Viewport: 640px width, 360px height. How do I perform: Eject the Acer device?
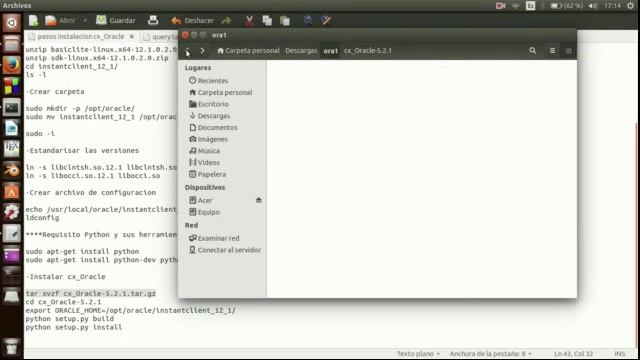tap(258, 200)
